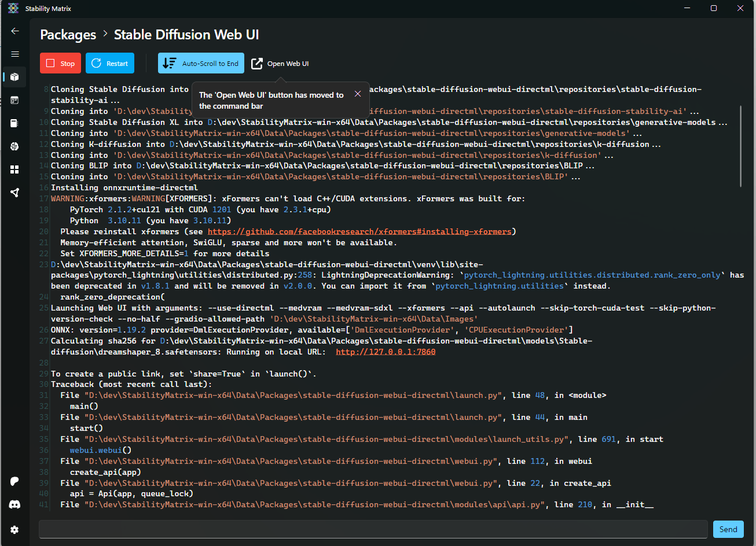Viewport: 756px width, 546px height.
Task: Go back with the left arrow icon
Action: point(15,31)
